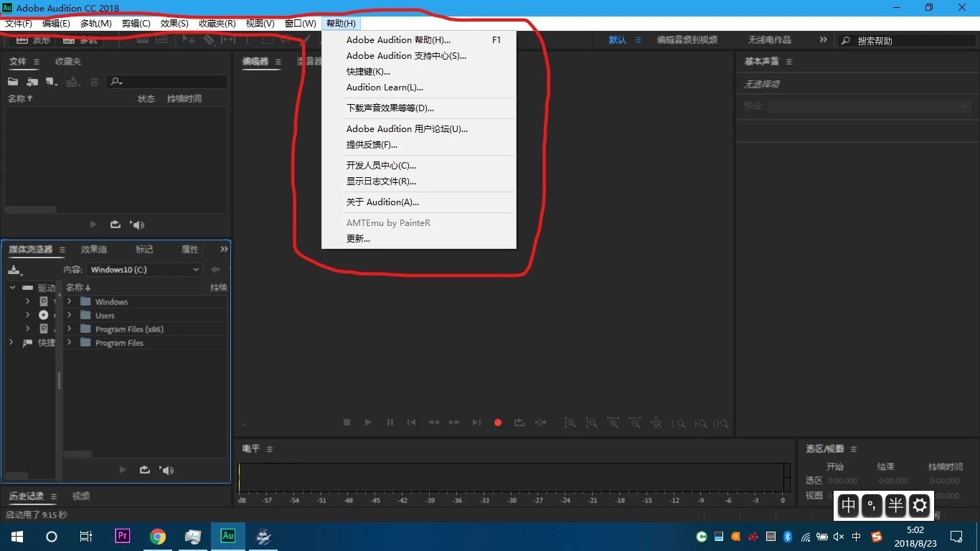Switch to 效果组 tab
This screenshot has width=980, height=551.
point(94,250)
